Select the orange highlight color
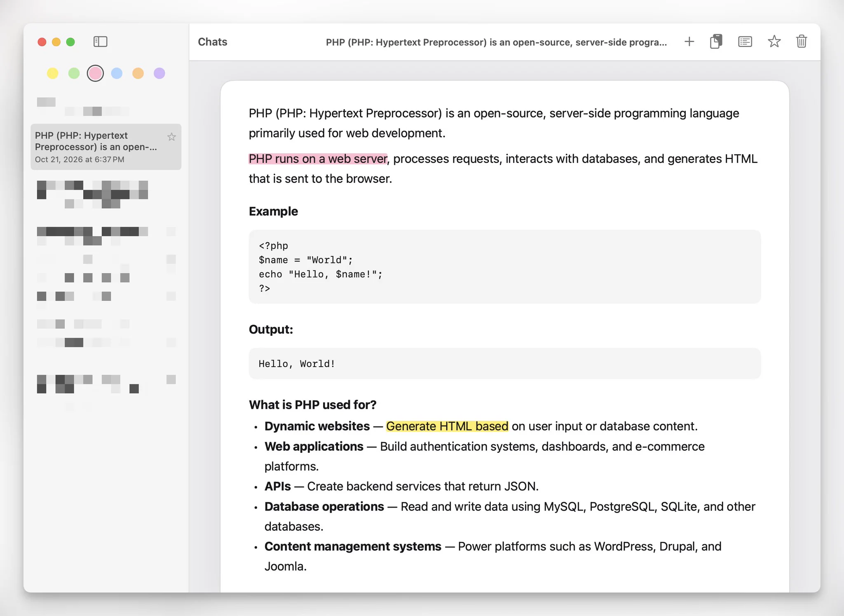Screen dimensions: 844x616 tap(138, 73)
